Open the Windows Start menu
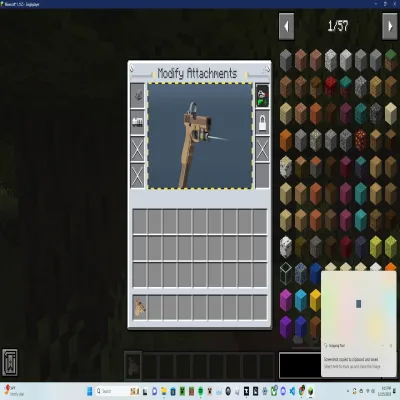The image size is (400, 400). [89, 391]
